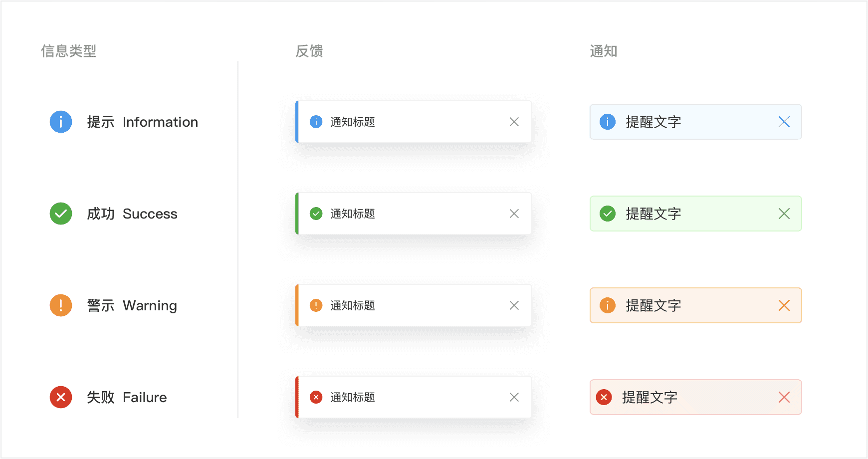868x459 pixels.
Task: Dismiss the red failure 通知标题 card
Action: coord(514,397)
